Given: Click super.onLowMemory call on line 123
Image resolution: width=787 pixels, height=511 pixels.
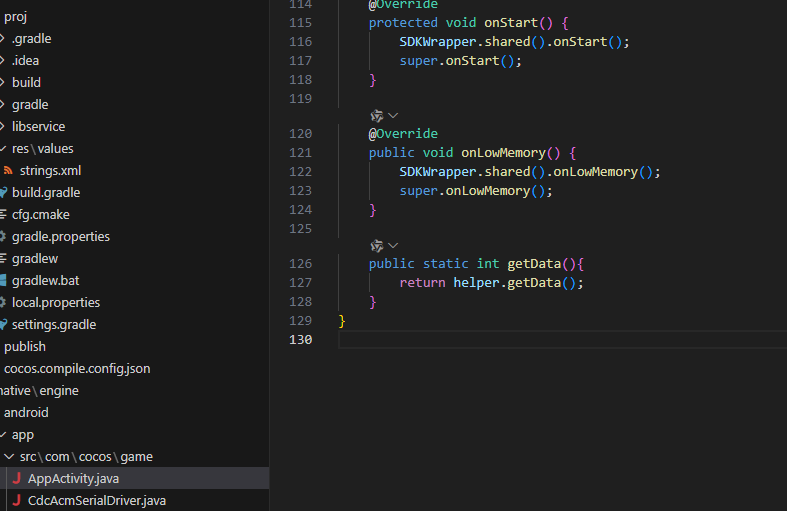Looking at the screenshot, I should tap(476, 191).
